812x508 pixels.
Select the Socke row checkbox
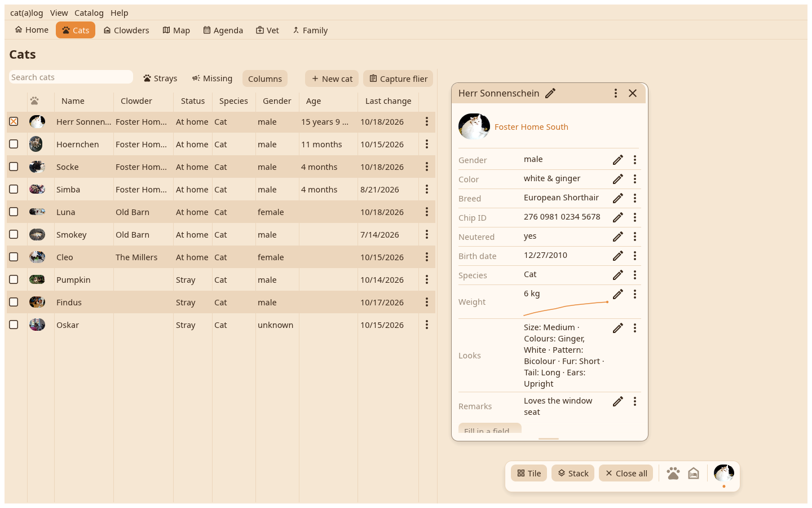pos(14,167)
